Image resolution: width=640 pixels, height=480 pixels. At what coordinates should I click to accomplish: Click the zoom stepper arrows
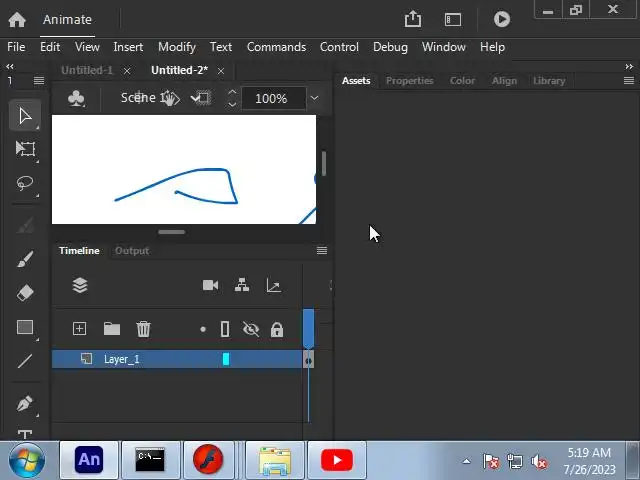tap(232, 98)
